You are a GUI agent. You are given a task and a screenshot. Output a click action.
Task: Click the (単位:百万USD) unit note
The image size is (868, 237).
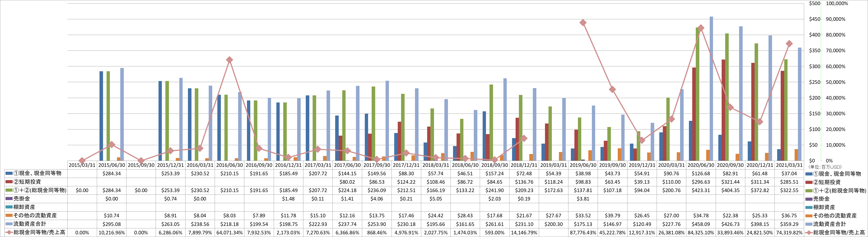tap(825, 167)
